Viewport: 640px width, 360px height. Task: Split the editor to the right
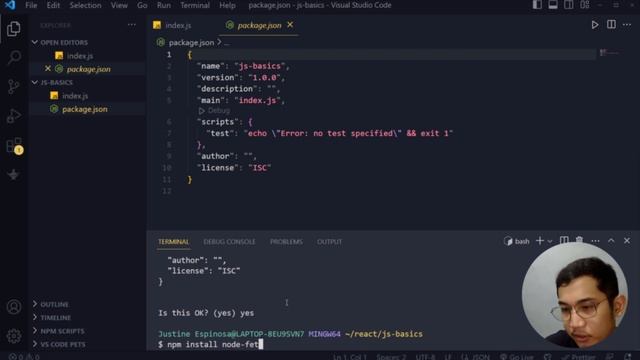pyautogui.click(x=611, y=24)
